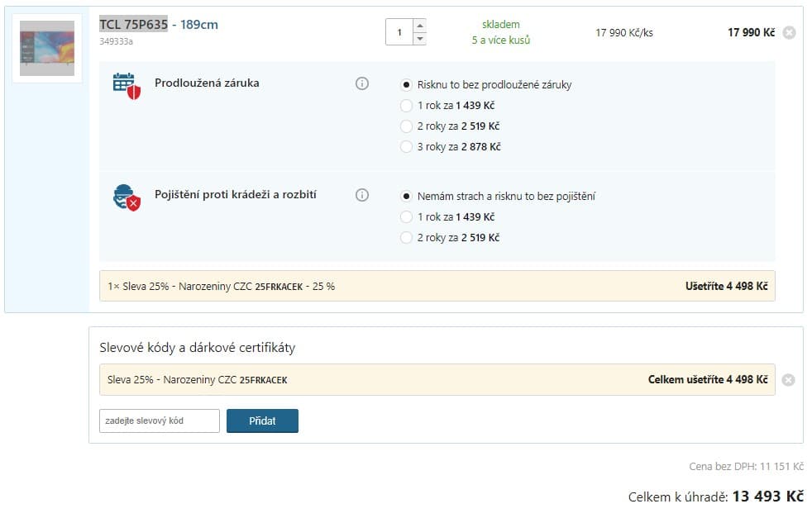Click the Přidat button
This screenshot has width=812, height=518.
coord(262,421)
